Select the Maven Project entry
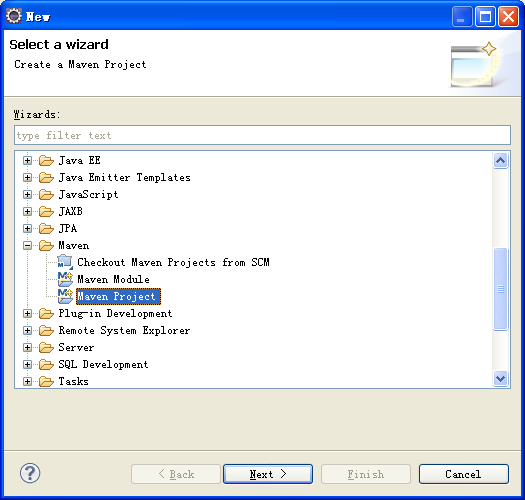The image size is (525, 500). (118, 296)
